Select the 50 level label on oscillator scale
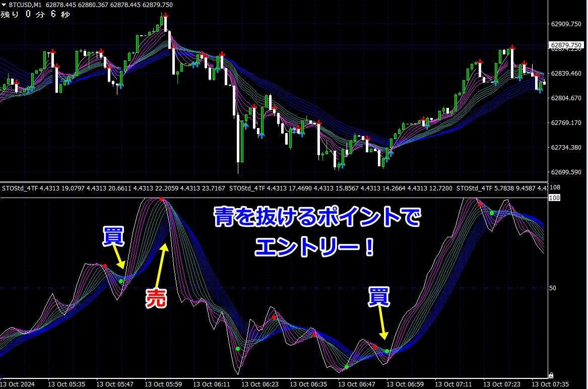Screen dimensions: 588x389 coord(553,288)
